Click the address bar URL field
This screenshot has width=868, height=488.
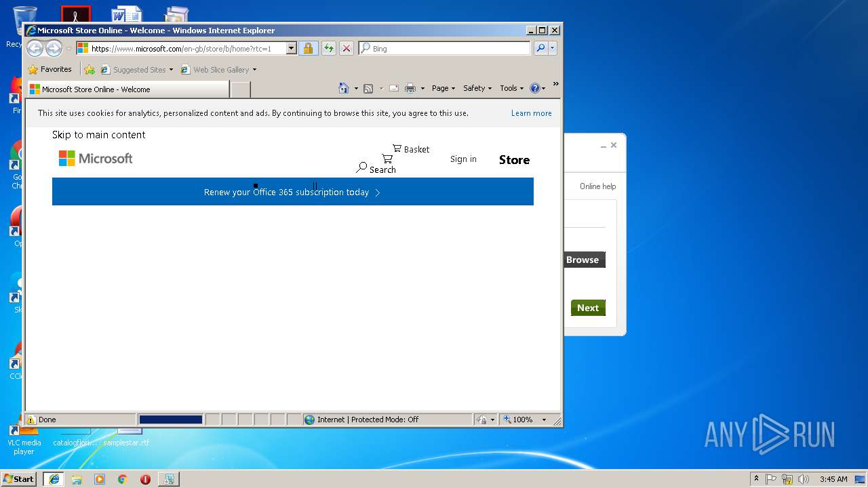point(181,48)
